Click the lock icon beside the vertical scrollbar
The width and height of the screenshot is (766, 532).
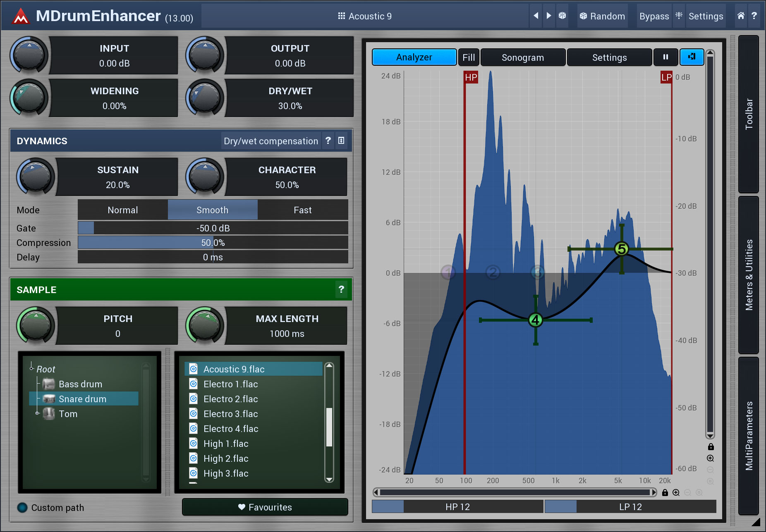pyautogui.click(x=711, y=447)
